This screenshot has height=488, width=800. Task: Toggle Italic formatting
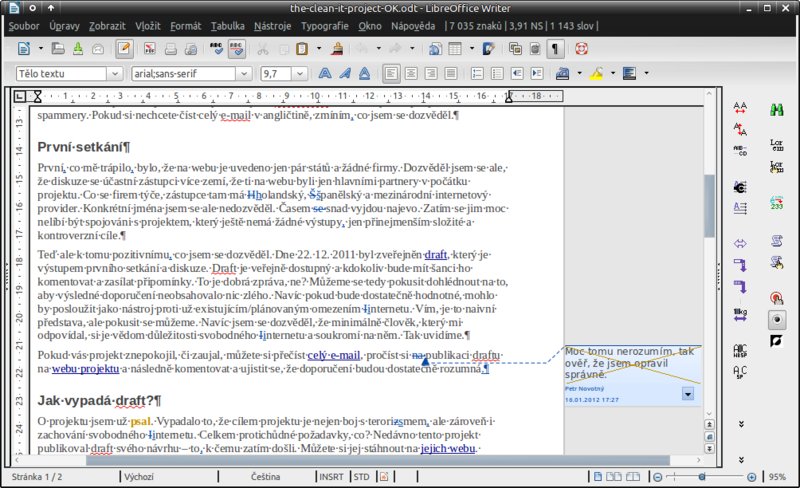345,74
